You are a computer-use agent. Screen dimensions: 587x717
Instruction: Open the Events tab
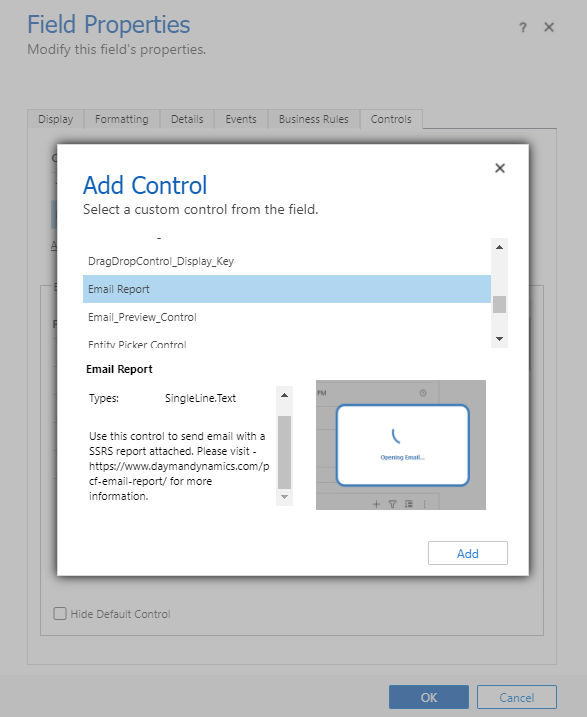pyautogui.click(x=240, y=119)
